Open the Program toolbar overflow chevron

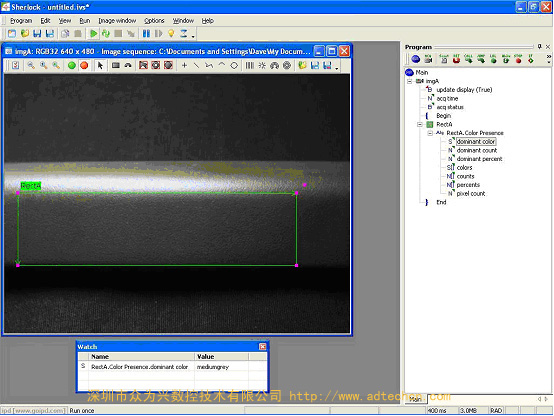(x=548, y=59)
